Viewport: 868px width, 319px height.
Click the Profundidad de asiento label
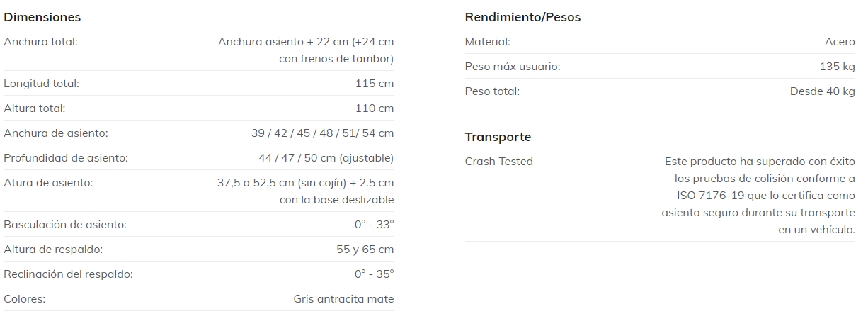[66, 158]
